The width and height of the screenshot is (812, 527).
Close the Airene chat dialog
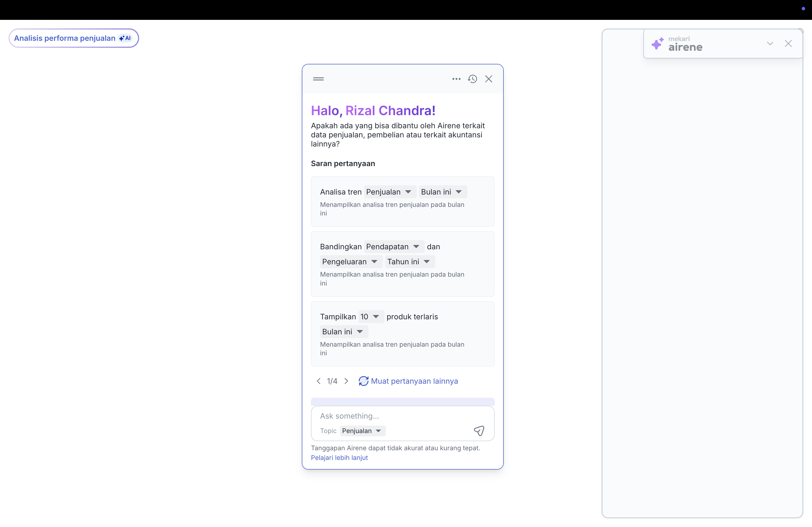pos(488,79)
